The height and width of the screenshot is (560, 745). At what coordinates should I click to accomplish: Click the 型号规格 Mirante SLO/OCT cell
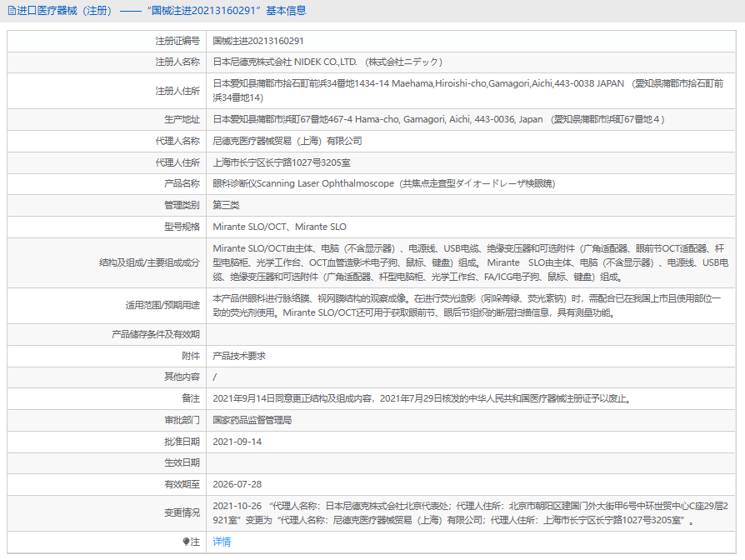pyautogui.click(x=471, y=227)
